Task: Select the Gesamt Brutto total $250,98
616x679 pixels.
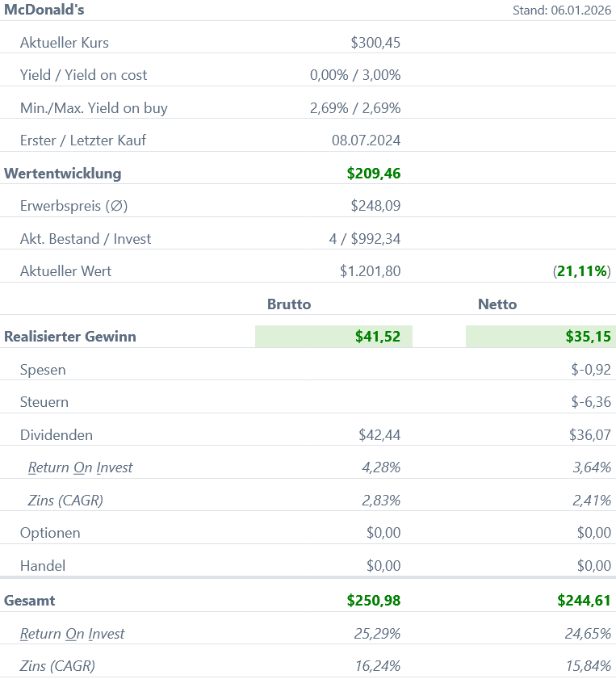Action: [x=374, y=600]
